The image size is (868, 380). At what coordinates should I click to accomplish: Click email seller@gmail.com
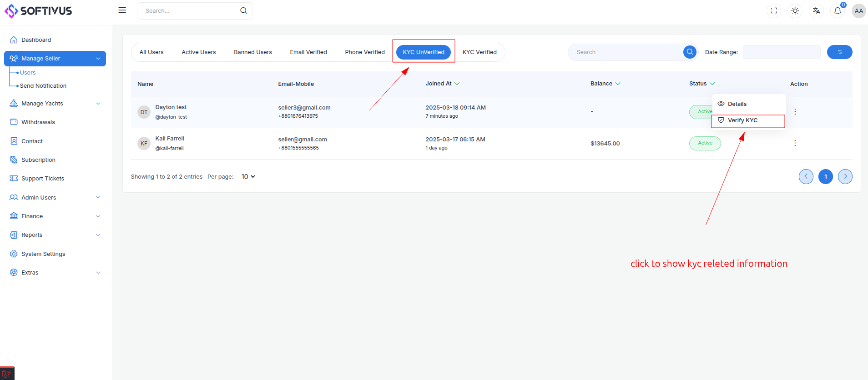(x=303, y=140)
